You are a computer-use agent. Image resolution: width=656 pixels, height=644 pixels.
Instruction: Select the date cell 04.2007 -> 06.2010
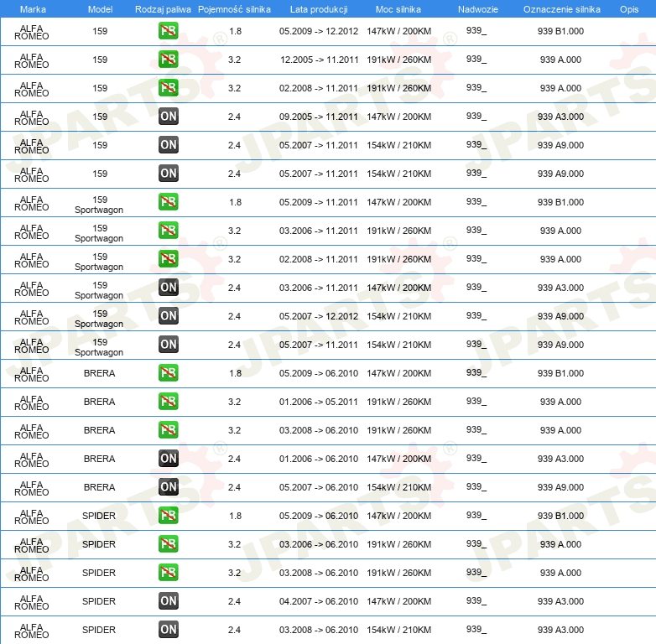(x=319, y=601)
